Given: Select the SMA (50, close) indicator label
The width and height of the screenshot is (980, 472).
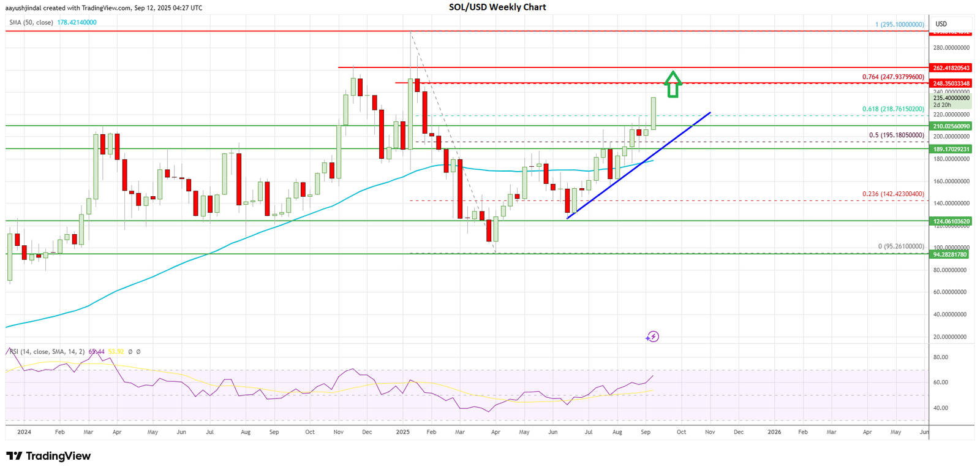Looking at the screenshot, I should (31, 23).
